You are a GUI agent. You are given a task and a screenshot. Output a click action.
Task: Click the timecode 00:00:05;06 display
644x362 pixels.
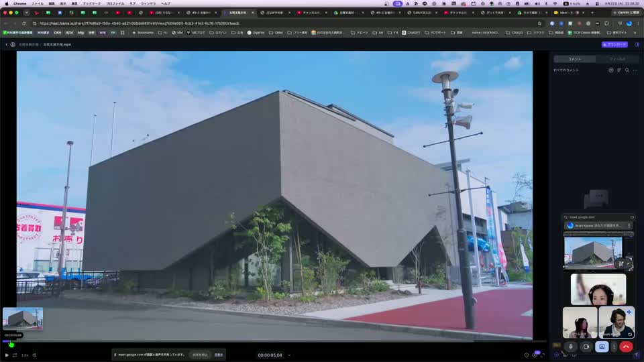point(270,355)
